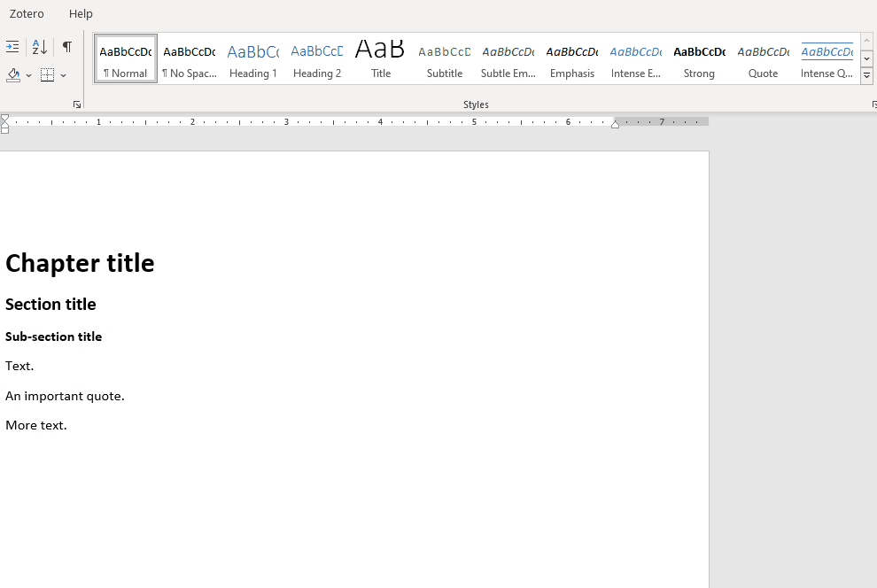Click the An important quote. paragraph
This screenshot has height=588, width=877.
65,396
